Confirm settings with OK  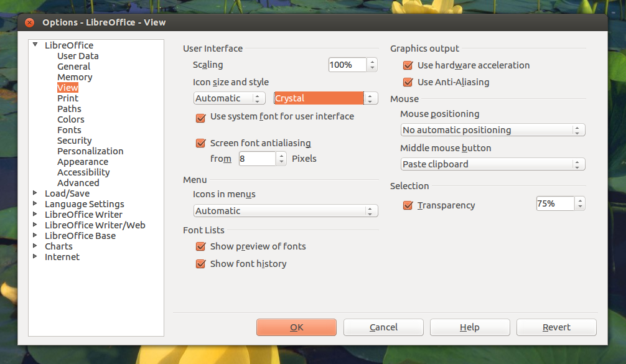[x=296, y=327]
